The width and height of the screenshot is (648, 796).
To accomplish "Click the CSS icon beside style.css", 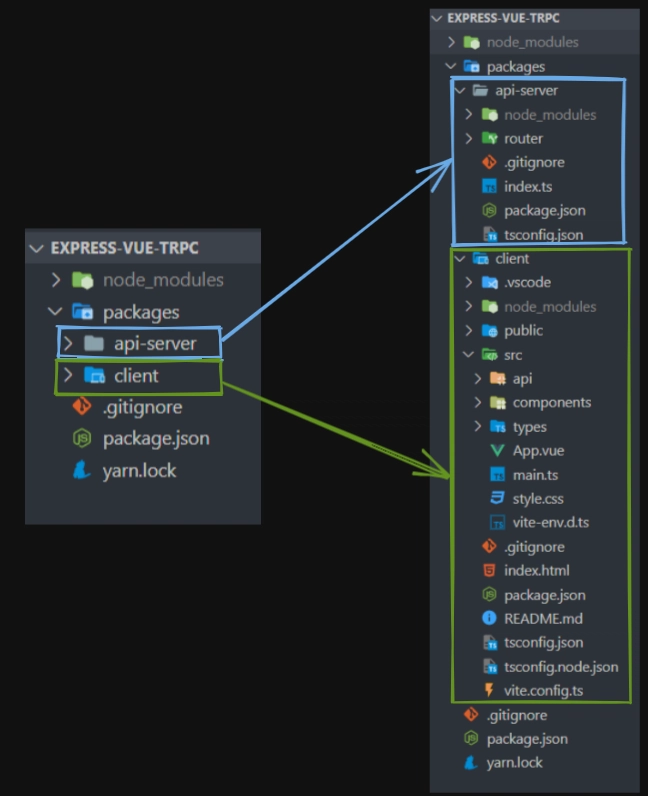I will pyautogui.click(x=497, y=499).
